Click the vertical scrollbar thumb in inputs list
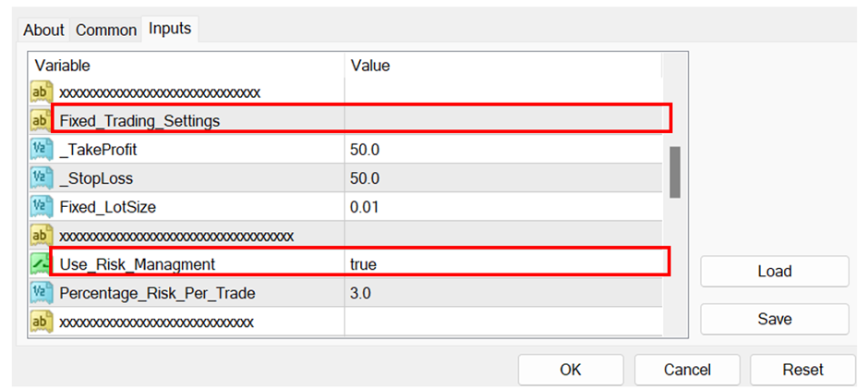 click(x=675, y=171)
